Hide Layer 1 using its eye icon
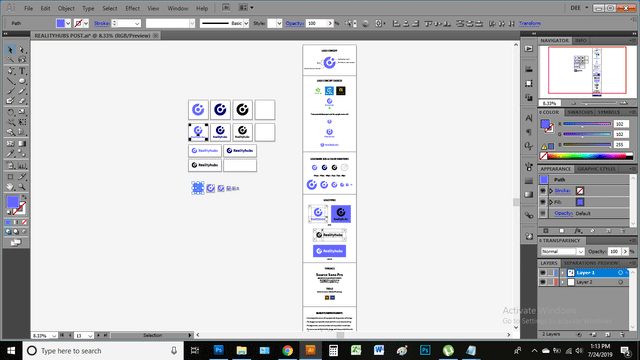This screenshot has height=360, width=640. click(543, 273)
